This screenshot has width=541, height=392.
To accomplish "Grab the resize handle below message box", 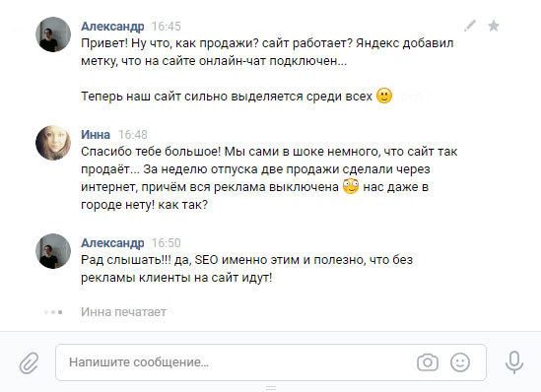I will coord(271,388).
